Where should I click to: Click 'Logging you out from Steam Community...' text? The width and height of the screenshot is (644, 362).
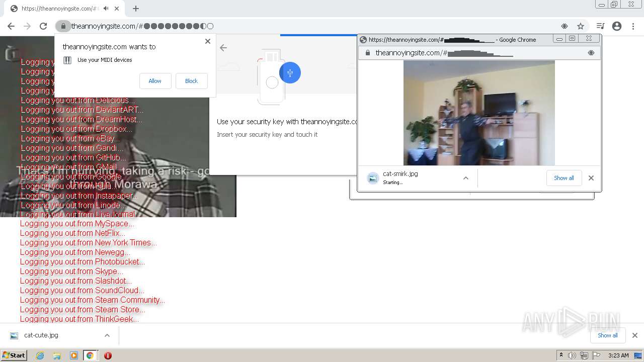(x=93, y=300)
